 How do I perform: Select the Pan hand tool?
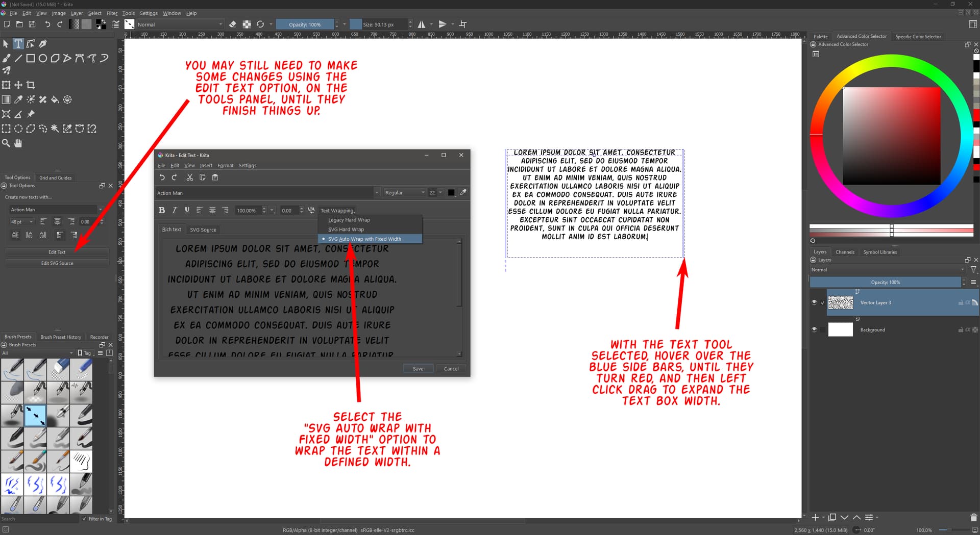[18, 143]
